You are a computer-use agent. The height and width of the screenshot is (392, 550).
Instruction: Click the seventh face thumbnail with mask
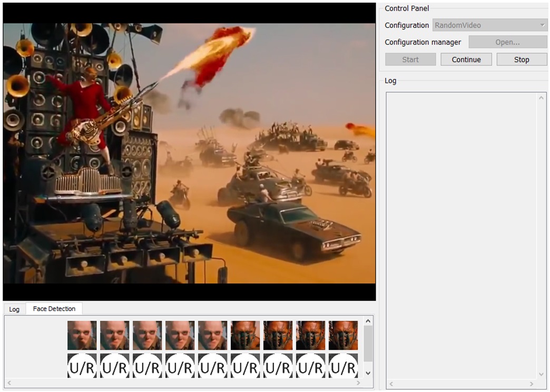(x=278, y=335)
